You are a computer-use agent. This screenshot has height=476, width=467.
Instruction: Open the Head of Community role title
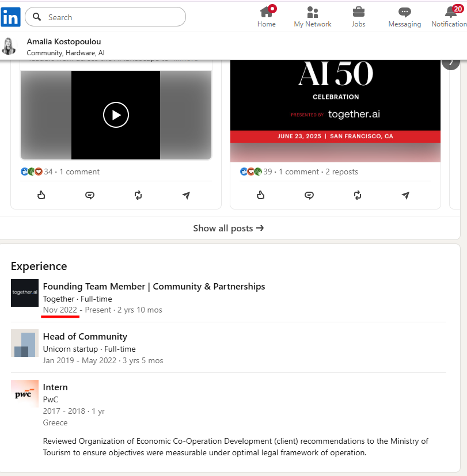[85, 337]
